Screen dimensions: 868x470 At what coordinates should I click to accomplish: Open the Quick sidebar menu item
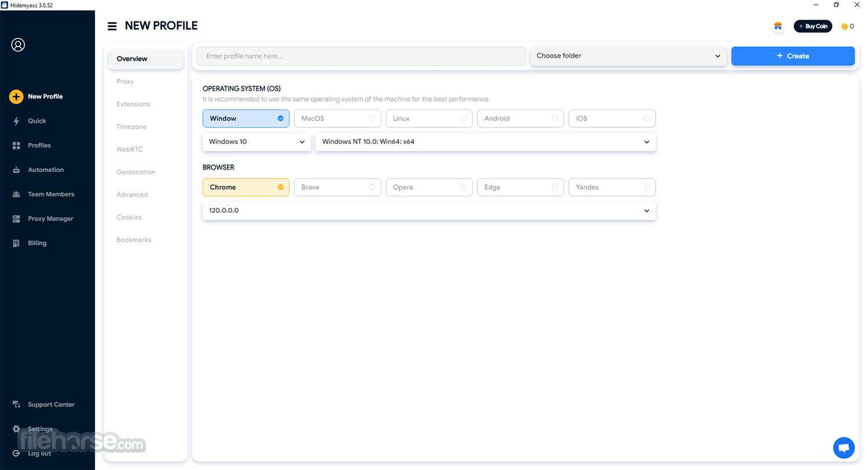click(37, 121)
